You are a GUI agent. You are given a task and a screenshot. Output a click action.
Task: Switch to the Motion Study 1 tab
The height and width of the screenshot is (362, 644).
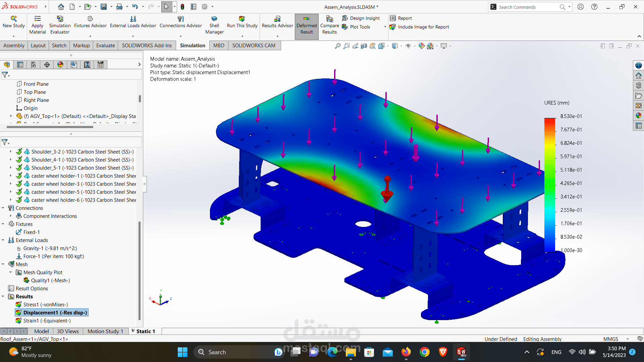(105, 331)
